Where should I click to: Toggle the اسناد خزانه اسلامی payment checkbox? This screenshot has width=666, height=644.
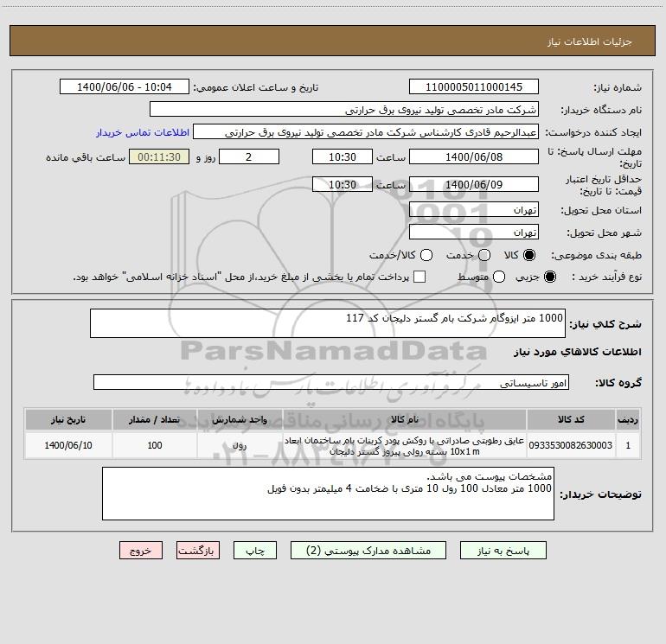click(419, 277)
